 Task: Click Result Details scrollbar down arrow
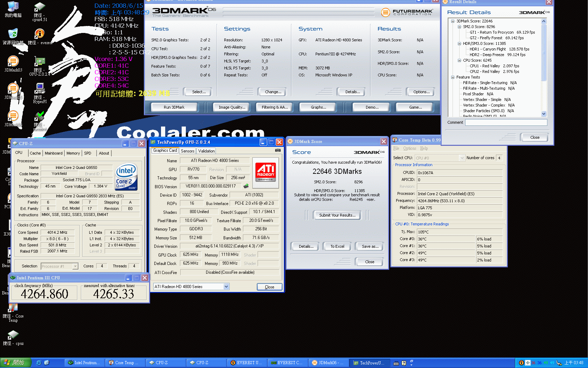(x=544, y=114)
